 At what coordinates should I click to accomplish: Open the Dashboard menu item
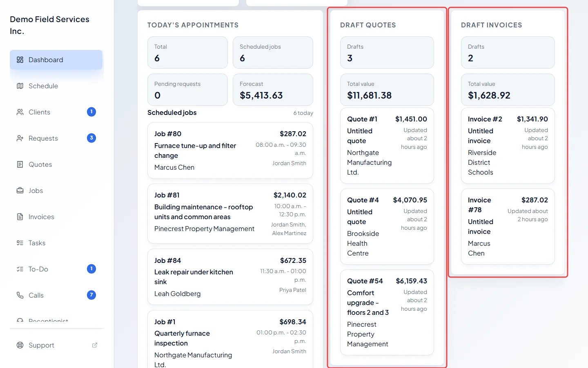pyautogui.click(x=56, y=60)
